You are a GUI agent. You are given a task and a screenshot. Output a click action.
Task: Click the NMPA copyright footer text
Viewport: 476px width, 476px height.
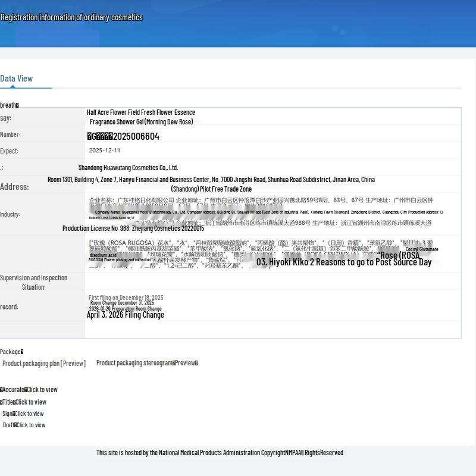pos(220,453)
